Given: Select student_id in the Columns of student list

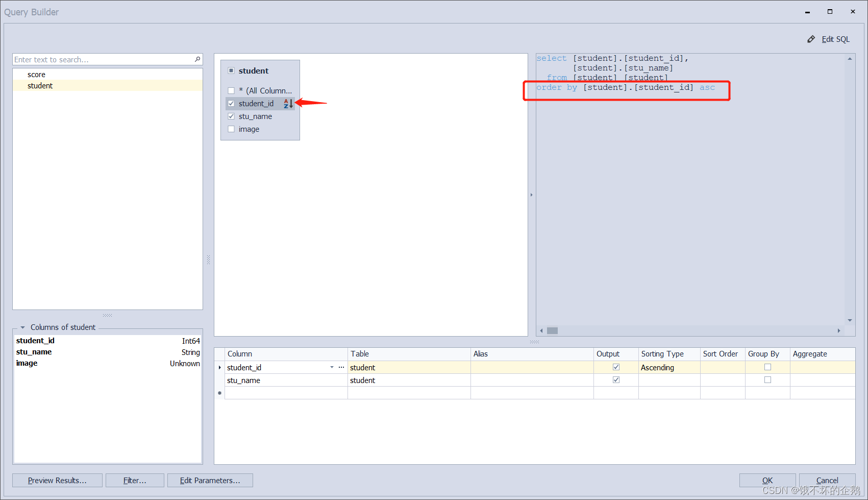Looking at the screenshot, I should pyautogui.click(x=108, y=341).
